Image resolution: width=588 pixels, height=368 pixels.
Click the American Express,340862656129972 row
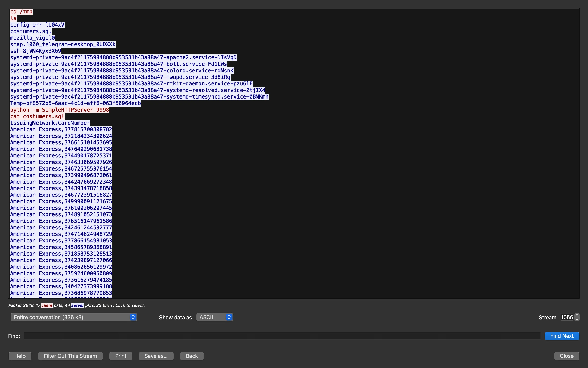point(61,267)
